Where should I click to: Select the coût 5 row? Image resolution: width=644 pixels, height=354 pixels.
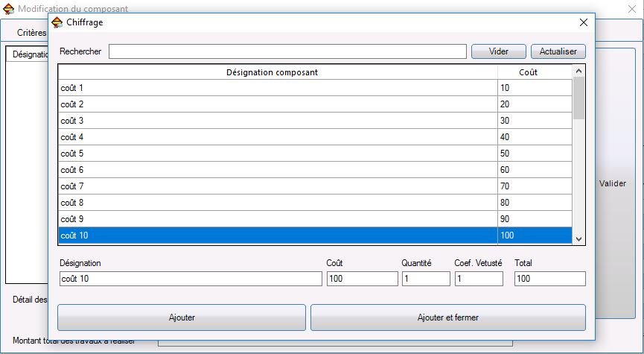coord(315,154)
